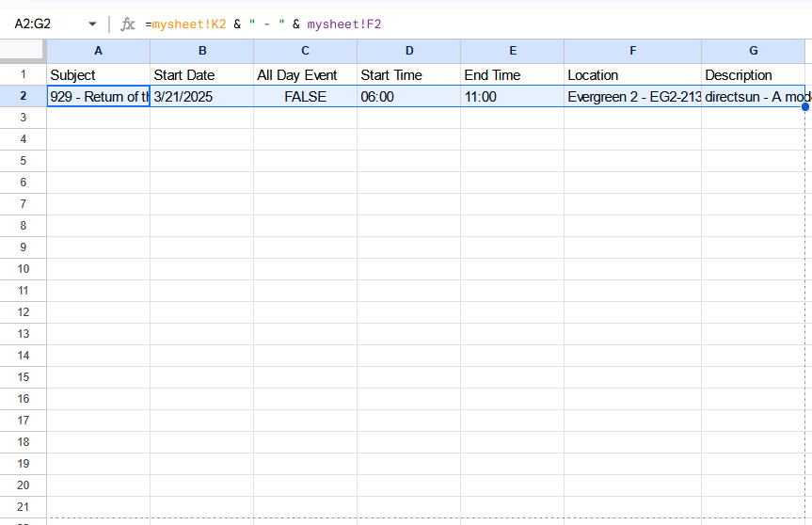Select row 12 header
The height and width of the screenshot is (525, 812).
pyautogui.click(x=24, y=312)
